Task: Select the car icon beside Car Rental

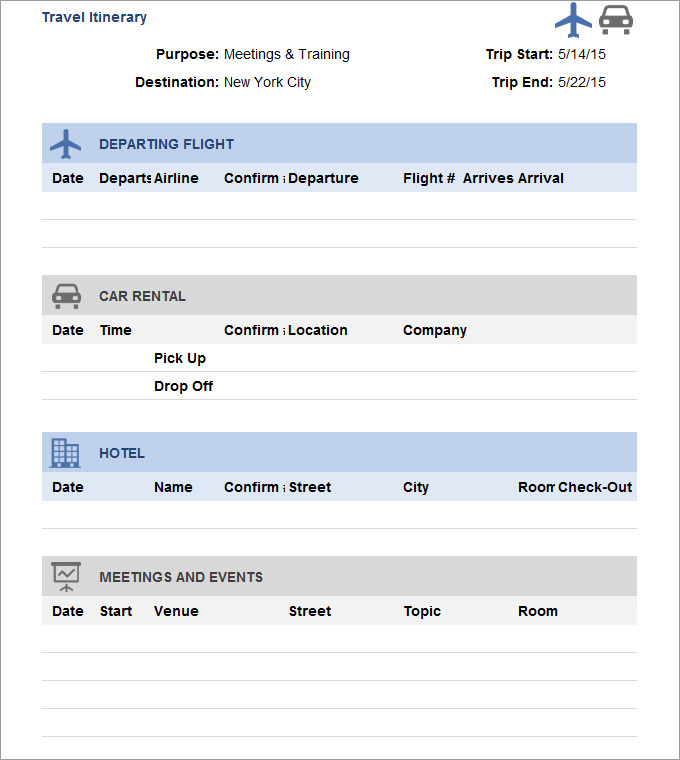Action: pos(66,296)
